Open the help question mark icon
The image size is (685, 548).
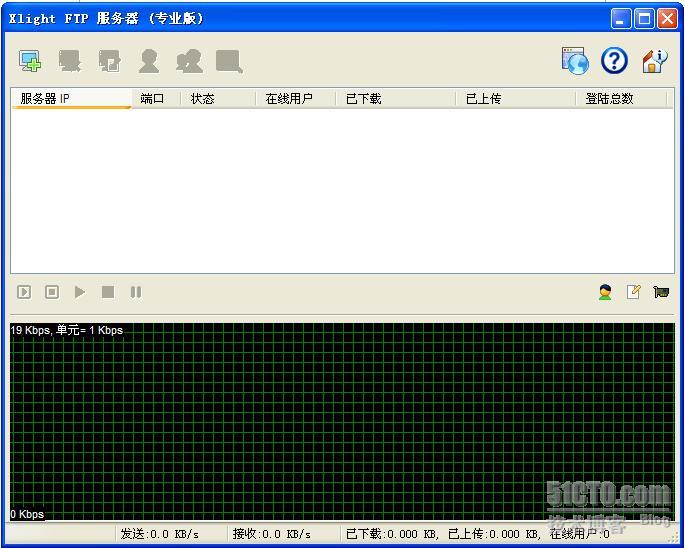point(614,60)
